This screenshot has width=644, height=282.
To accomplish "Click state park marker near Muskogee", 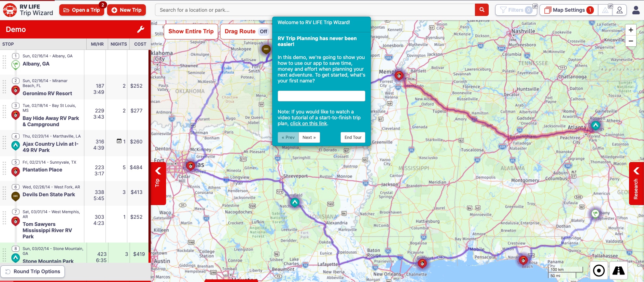I will (x=266, y=49).
